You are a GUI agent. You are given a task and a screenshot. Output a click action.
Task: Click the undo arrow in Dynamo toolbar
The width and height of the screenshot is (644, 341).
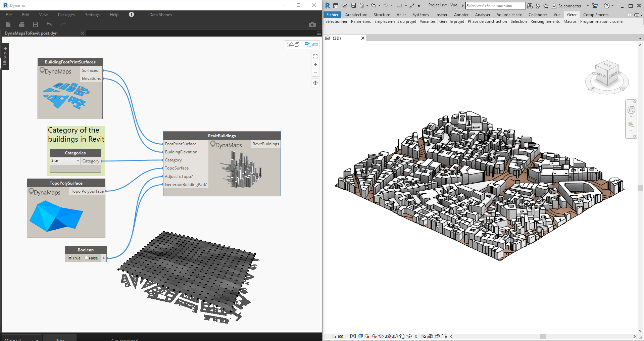[x=49, y=25]
